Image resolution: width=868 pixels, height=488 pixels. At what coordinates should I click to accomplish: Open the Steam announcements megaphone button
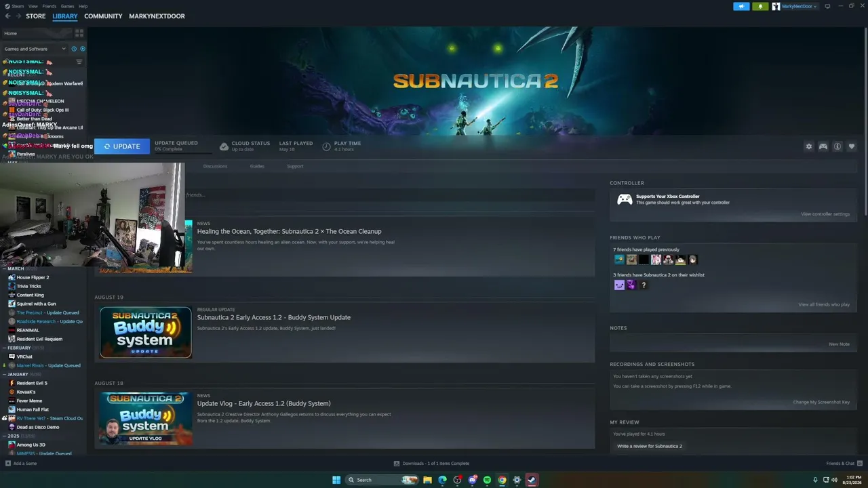click(741, 6)
